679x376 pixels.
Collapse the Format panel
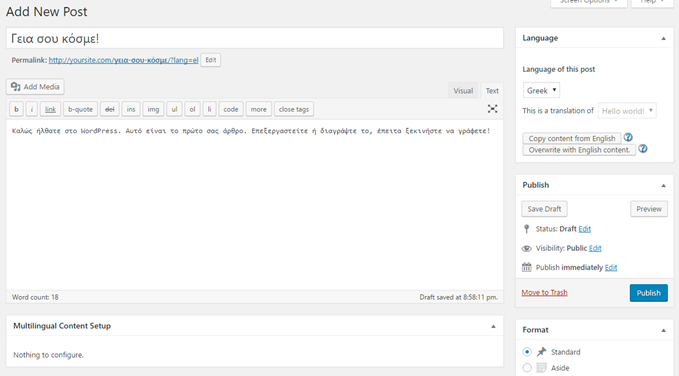point(663,331)
